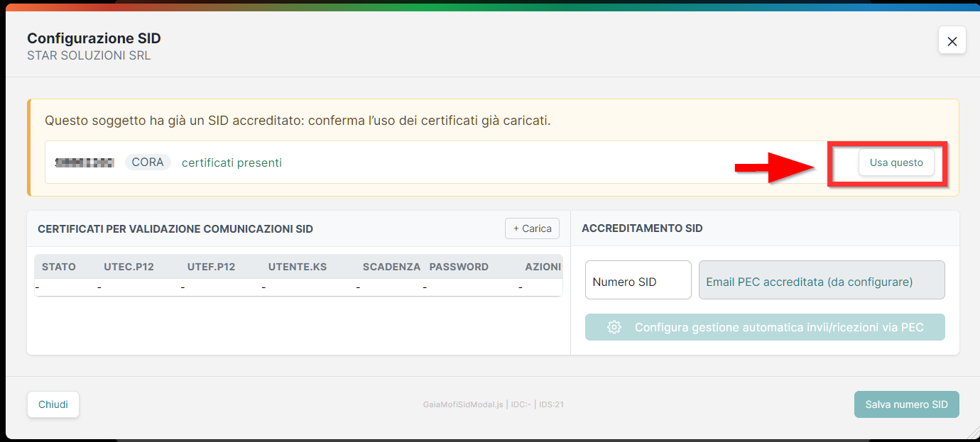Click the STATO column header

[x=59, y=267]
